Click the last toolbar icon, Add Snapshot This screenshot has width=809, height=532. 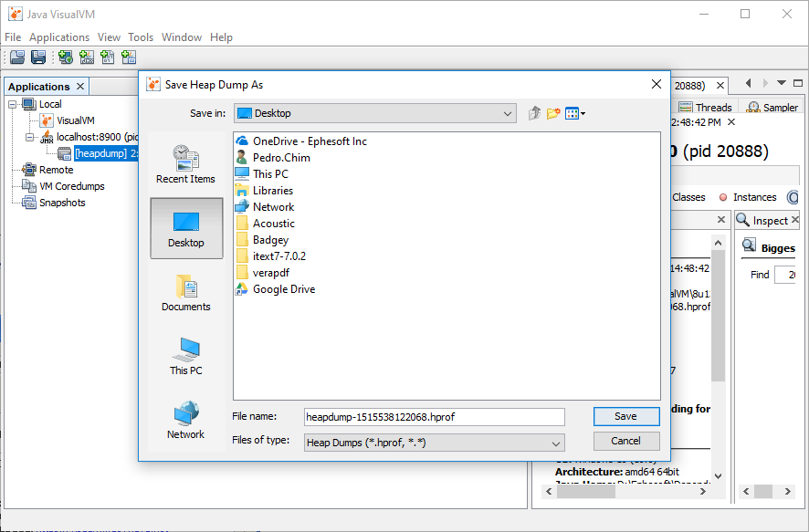coord(129,57)
